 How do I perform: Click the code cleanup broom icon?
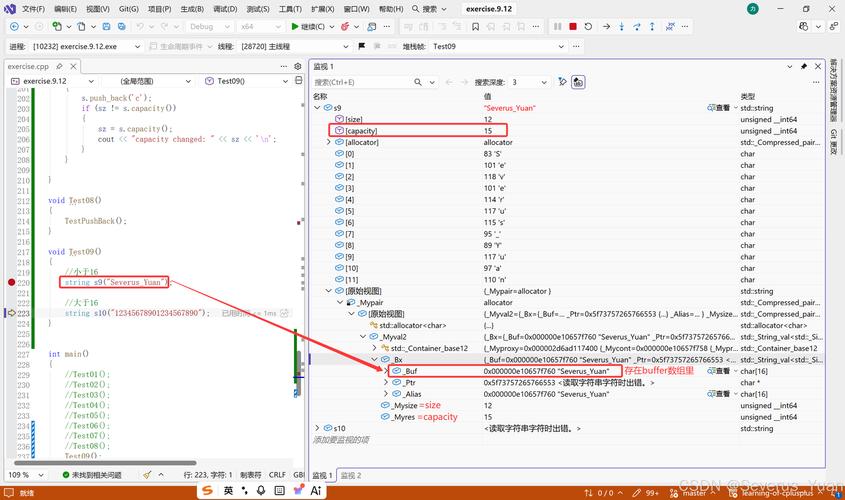coord(147,475)
